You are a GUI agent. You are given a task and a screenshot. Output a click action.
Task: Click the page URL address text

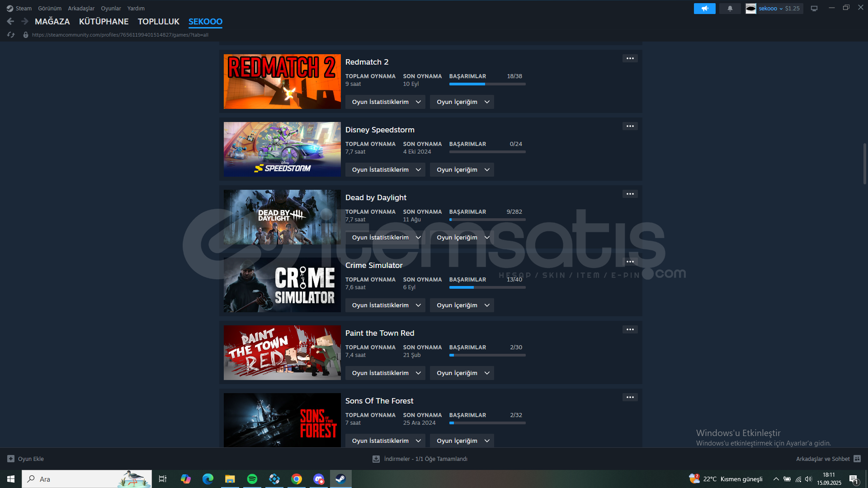[x=120, y=35]
